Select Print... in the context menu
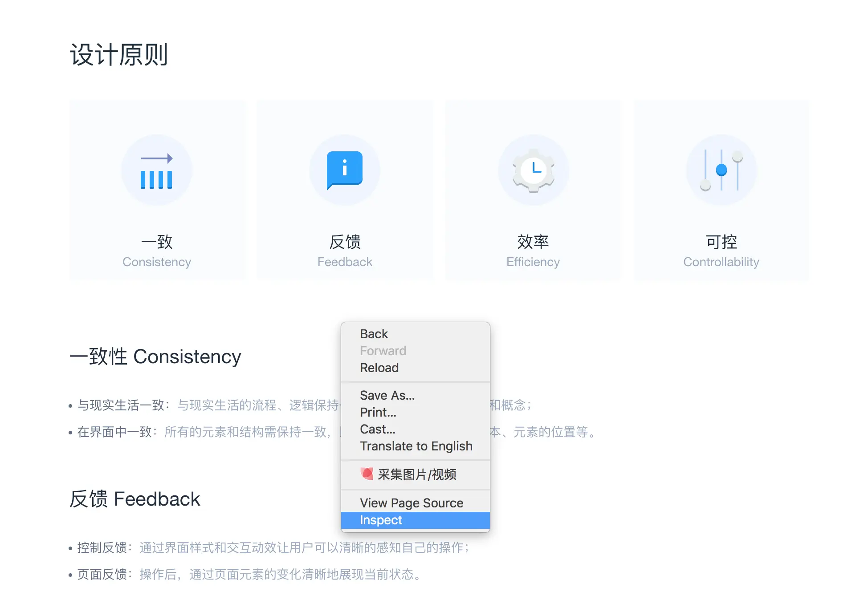The image size is (856, 616). (x=378, y=412)
